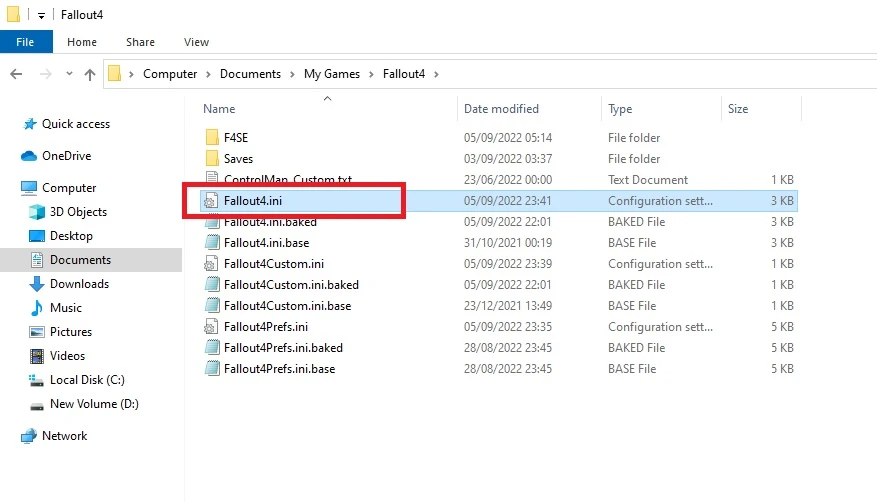Viewport: 877px width, 502px height.
Task: Click title bar folder icon
Action: click(x=13, y=14)
